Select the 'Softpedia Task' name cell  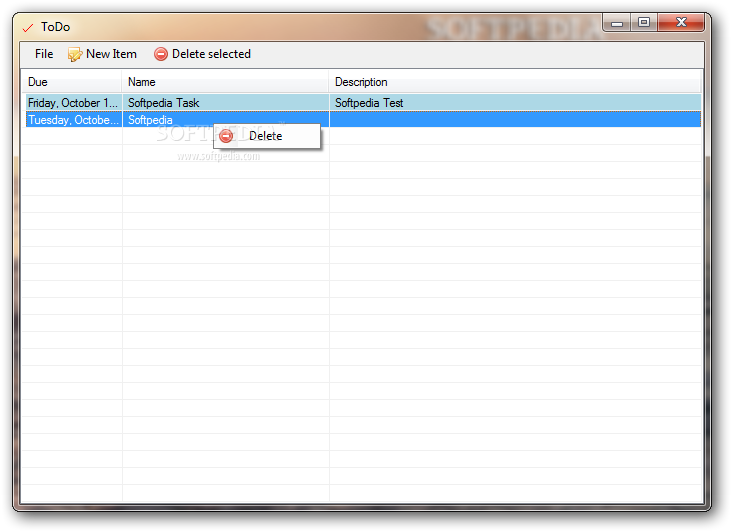[x=225, y=103]
